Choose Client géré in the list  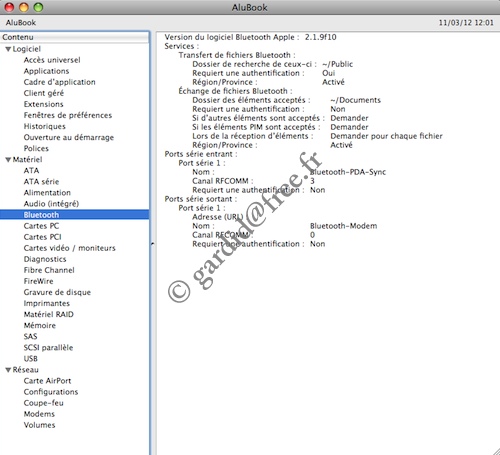pyautogui.click(x=44, y=93)
